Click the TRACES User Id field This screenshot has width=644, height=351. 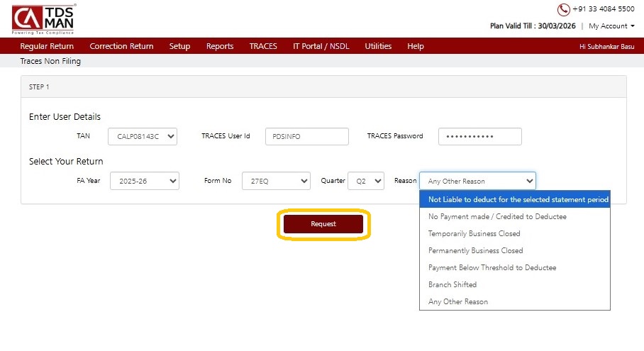tap(306, 136)
